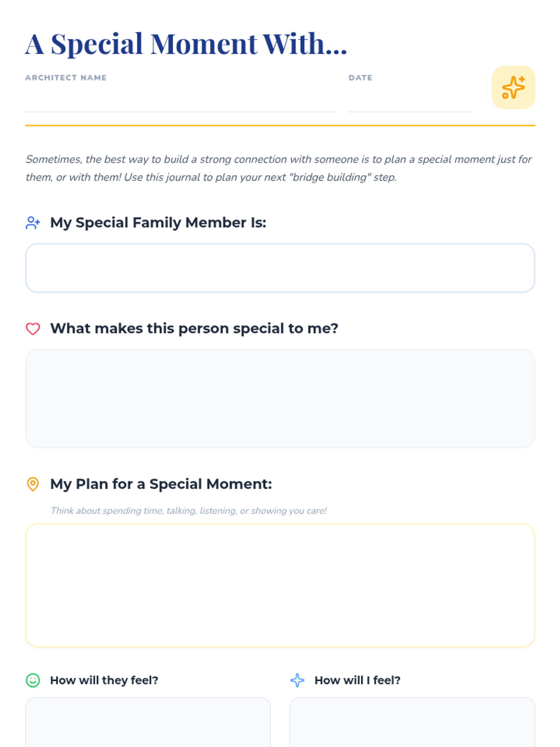Focus the Architect Name input line

tap(180, 100)
